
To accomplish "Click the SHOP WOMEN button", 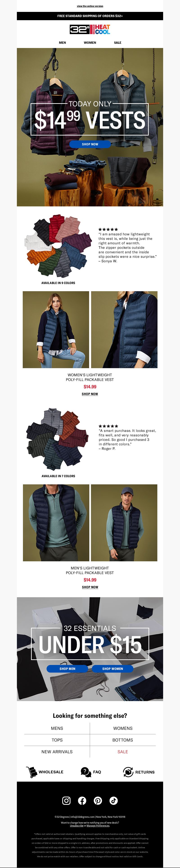I will 112,669.
